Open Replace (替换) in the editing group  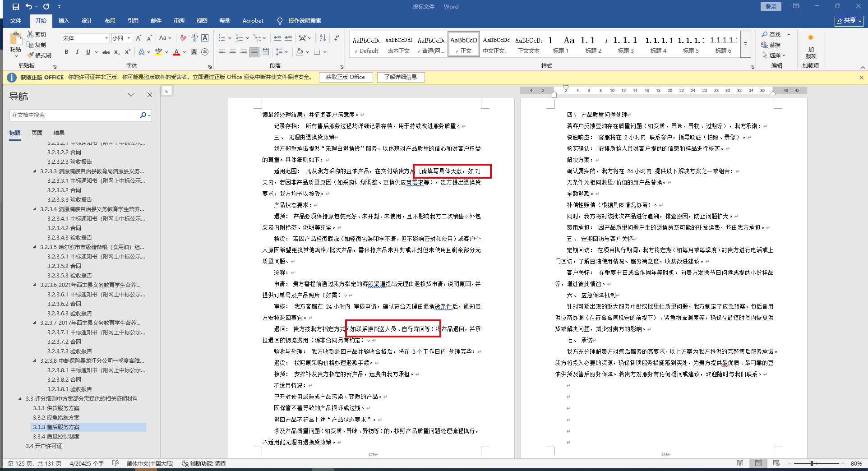[x=771, y=45]
